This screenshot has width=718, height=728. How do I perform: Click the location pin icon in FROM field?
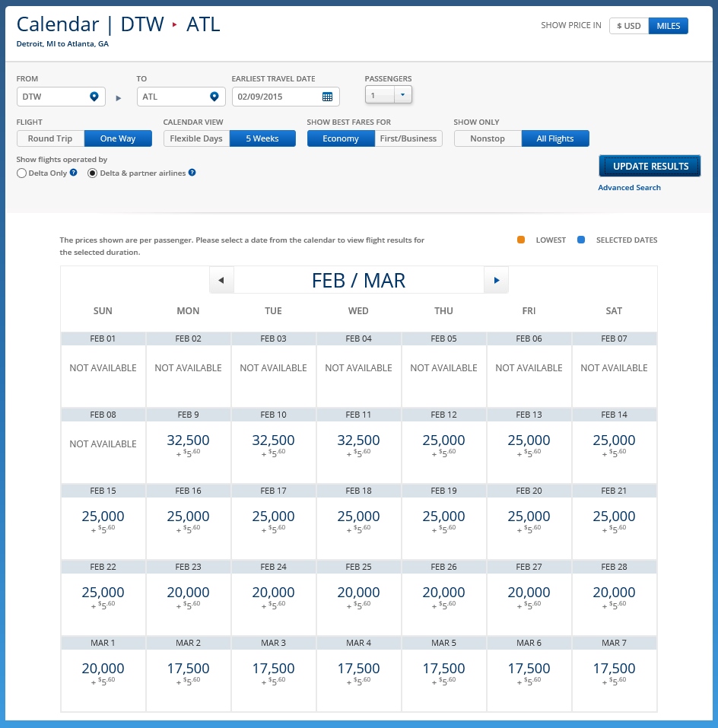tap(94, 97)
